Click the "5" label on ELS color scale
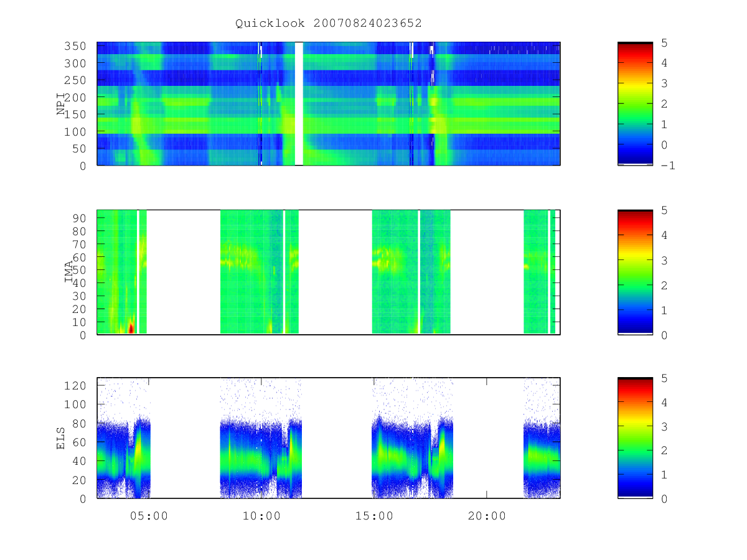Screen dimensions: 747x560 (665, 378)
